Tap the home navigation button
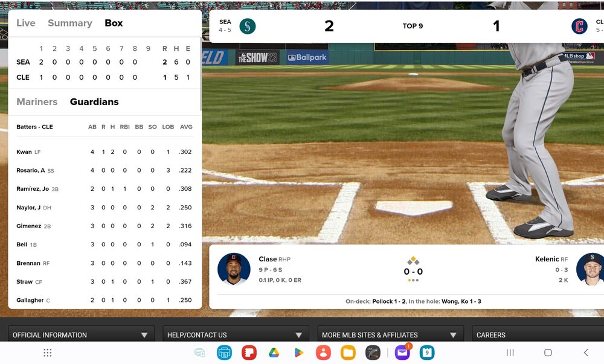The height and width of the screenshot is (364, 604). coord(548,353)
